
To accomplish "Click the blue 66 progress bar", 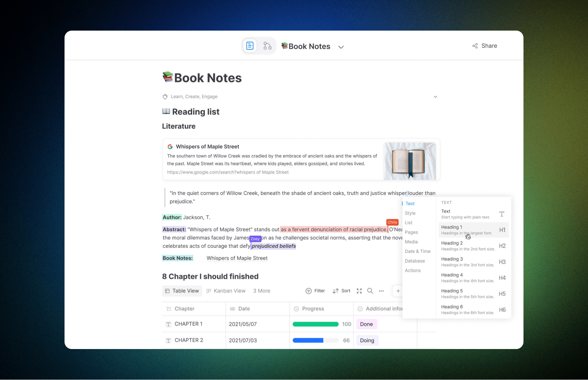I will click(x=316, y=340).
